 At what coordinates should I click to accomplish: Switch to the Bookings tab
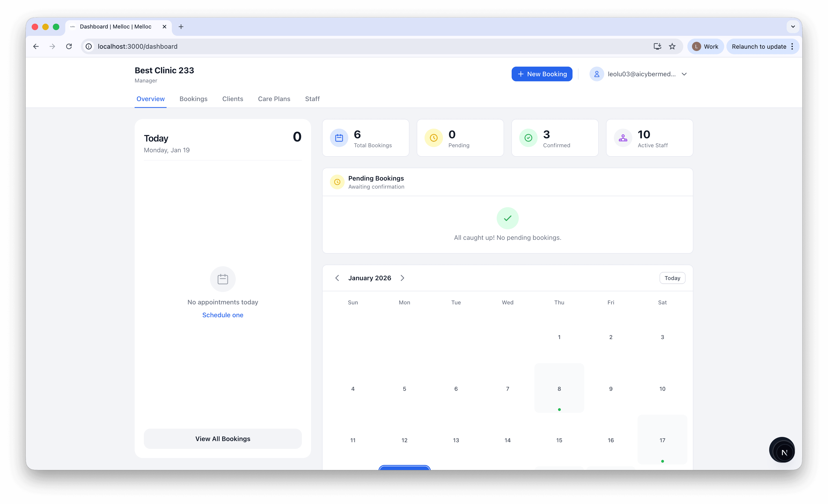point(193,99)
